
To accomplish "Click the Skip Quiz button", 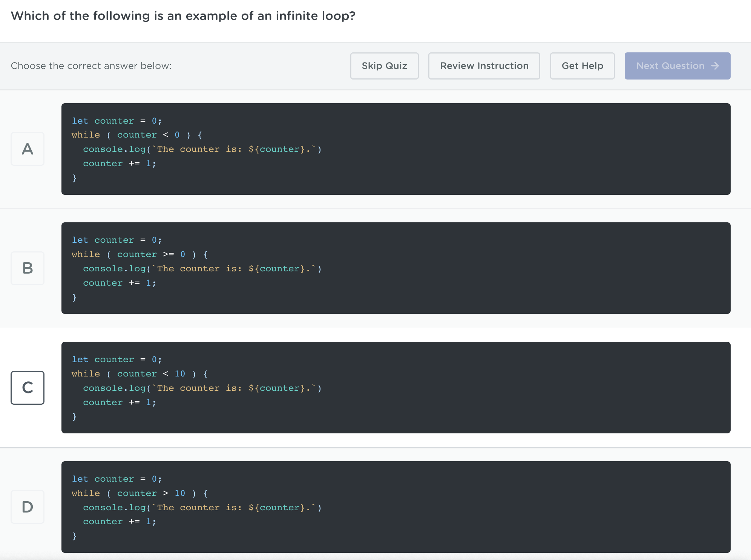I will tap(384, 66).
